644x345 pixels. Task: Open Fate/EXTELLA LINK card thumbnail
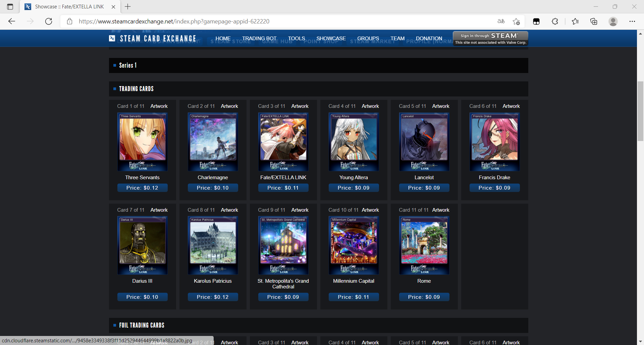point(283,142)
